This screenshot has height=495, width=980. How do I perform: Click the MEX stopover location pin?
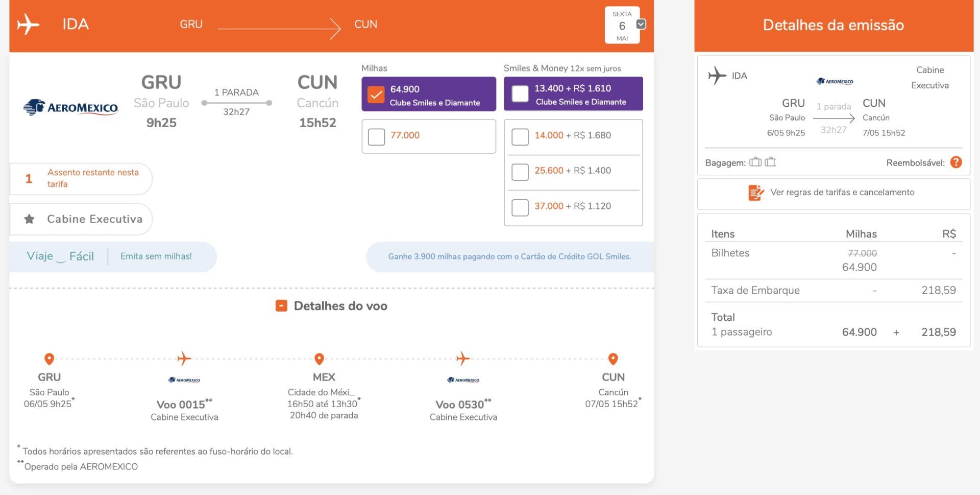[x=320, y=359]
